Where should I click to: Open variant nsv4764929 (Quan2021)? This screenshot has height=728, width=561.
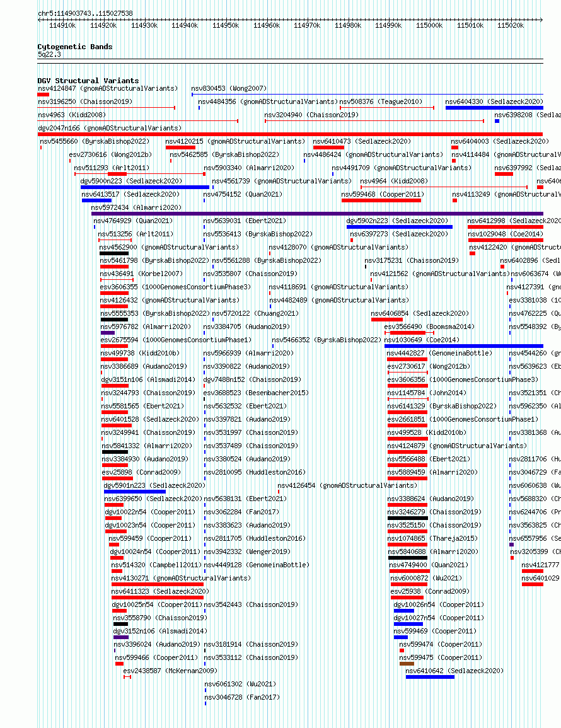(x=133, y=221)
